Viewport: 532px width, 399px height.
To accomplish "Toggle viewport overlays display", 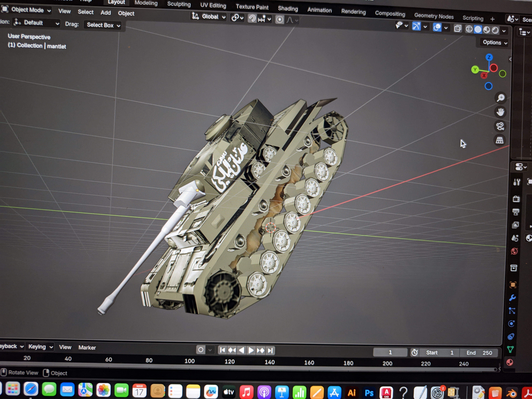I will (437, 27).
